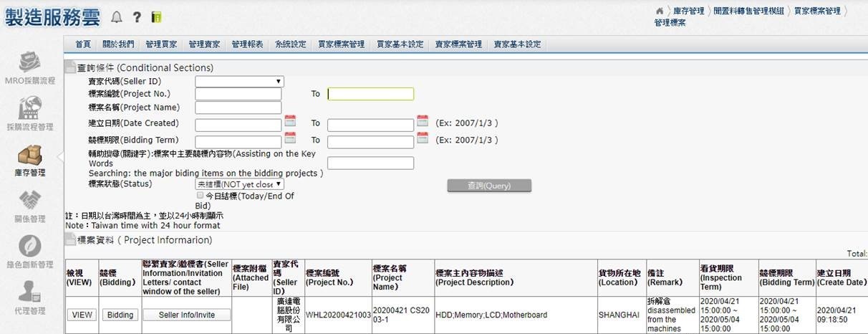Image resolution: width=868 pixels, height=334 pixels.
Task: Open the 管理報表 menu item
Action: pos(247,44)
